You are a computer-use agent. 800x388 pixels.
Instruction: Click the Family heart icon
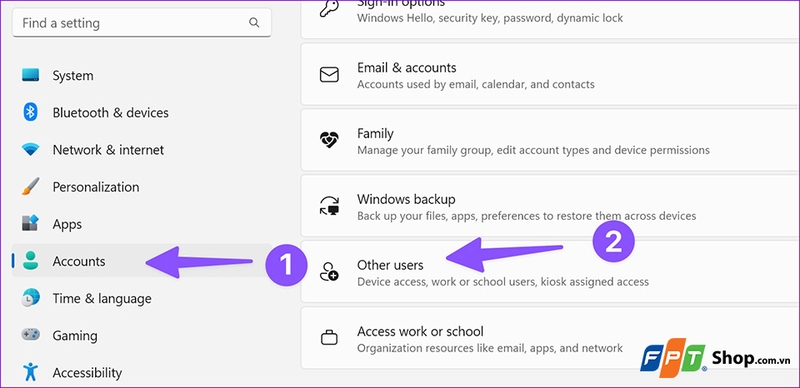pos(329,139)
